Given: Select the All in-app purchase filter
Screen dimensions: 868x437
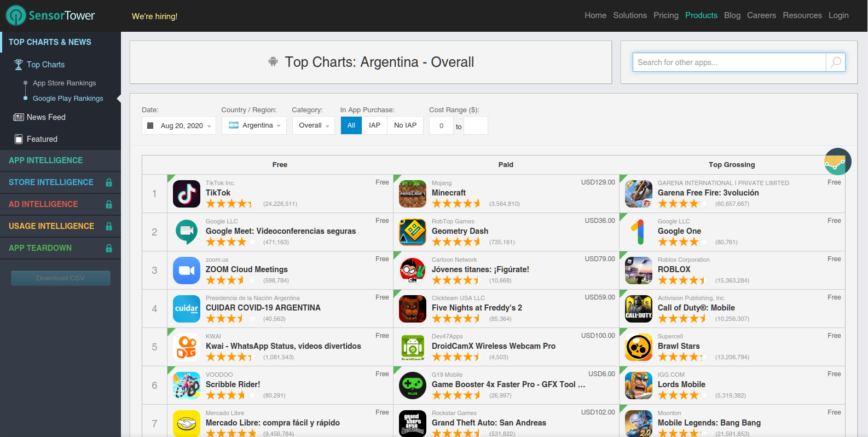Looking at the screenshot, I should pos(351,125).
